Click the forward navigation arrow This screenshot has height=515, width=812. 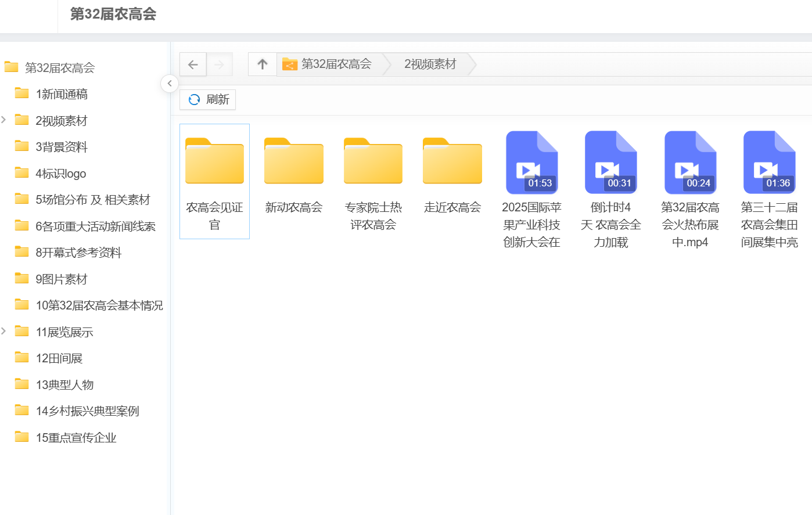click(x=219, y=64)
